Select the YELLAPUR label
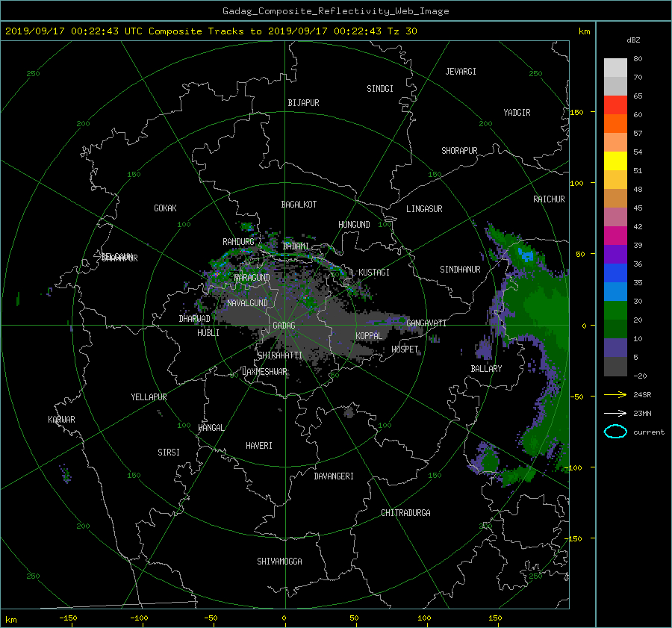 coord(149,397)
